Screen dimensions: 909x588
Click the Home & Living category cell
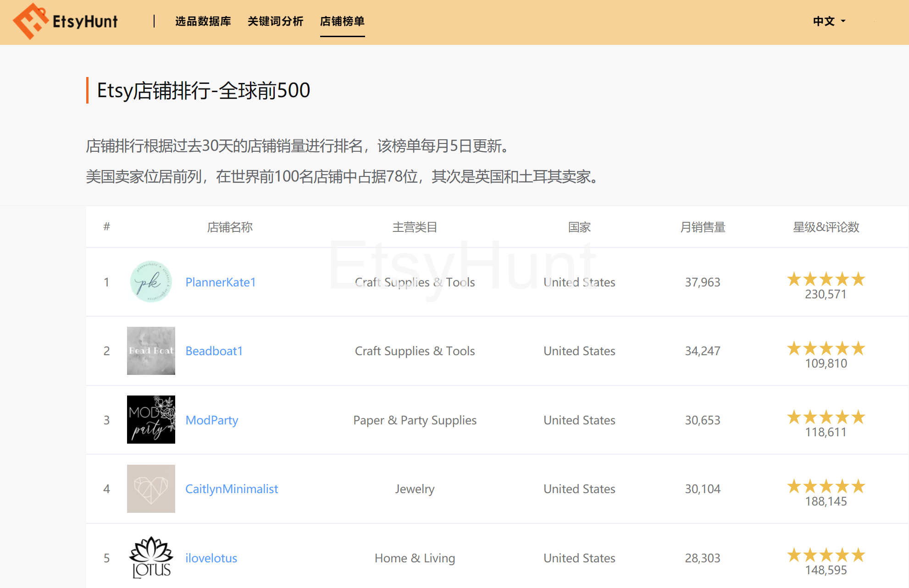coord(415,558)
